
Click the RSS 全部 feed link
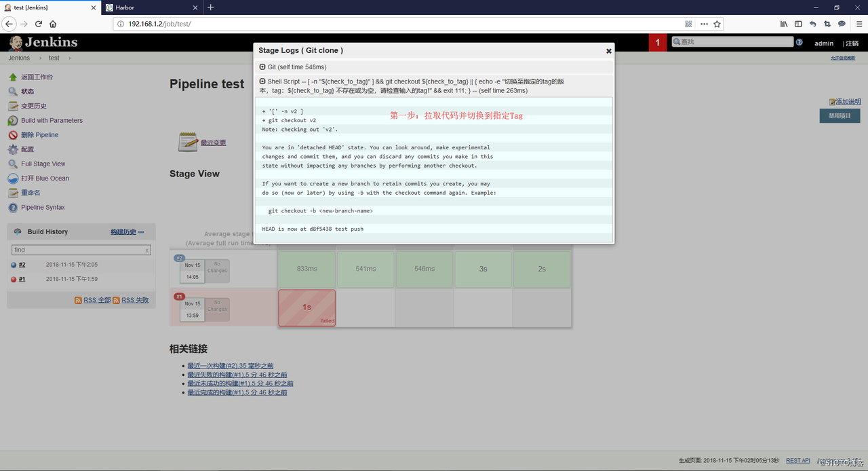tap(97, 300)
